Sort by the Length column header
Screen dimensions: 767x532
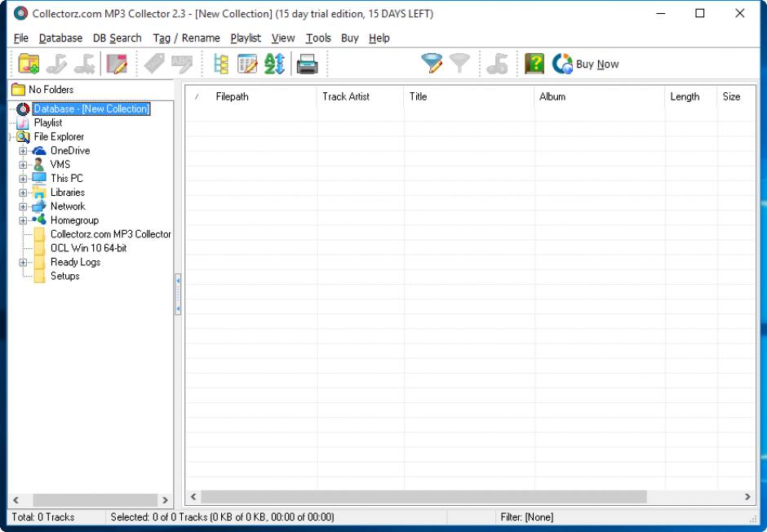tap(690, 97)
